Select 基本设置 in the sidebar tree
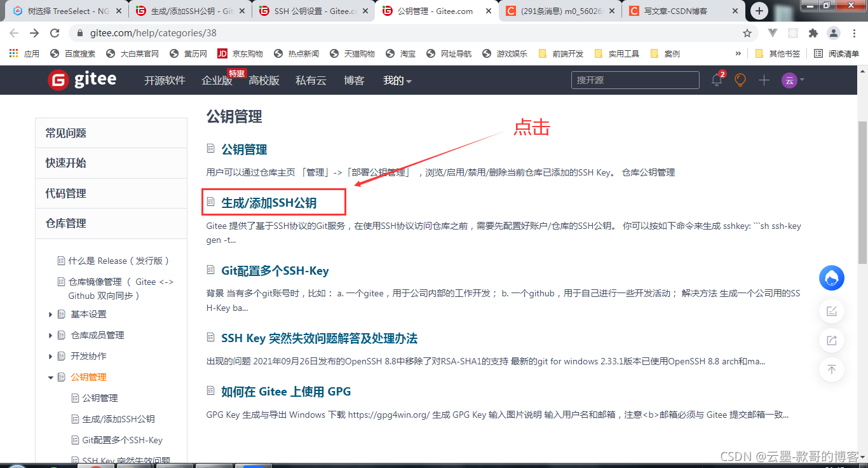Image resolution: width=868 pixels, height=468 pixels. coord(88,314)
